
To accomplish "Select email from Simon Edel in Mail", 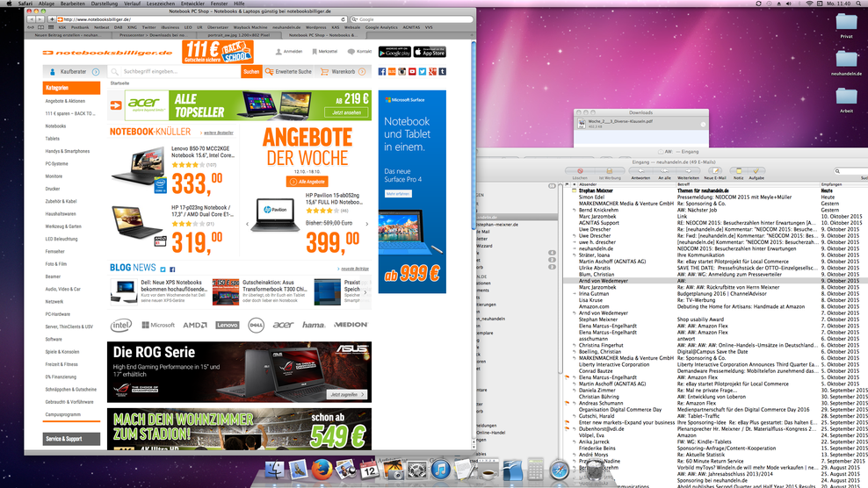I will pyautogui.click(x=716, y=197).
